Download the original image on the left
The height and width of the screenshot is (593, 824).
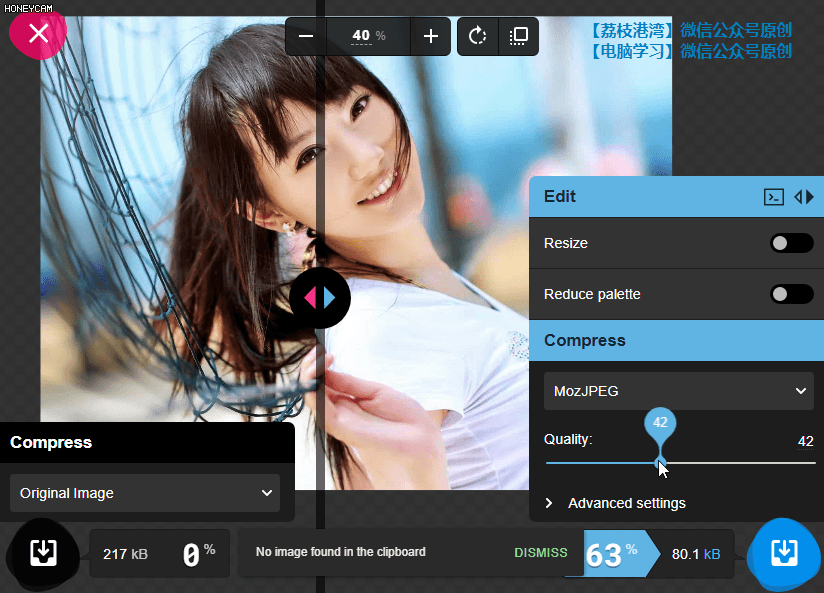click(43, 552)
